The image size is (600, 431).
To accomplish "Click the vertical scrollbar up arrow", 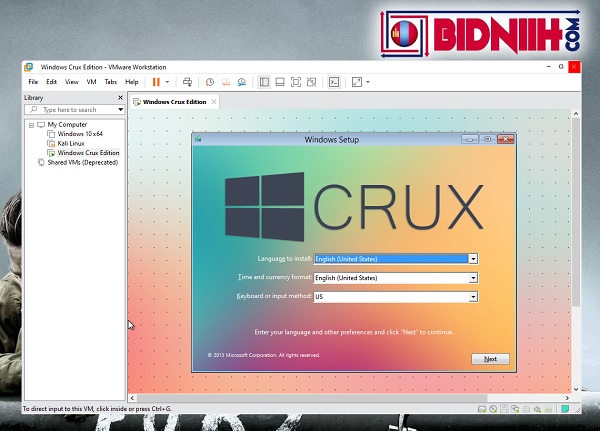I will [x=576, y=114].
